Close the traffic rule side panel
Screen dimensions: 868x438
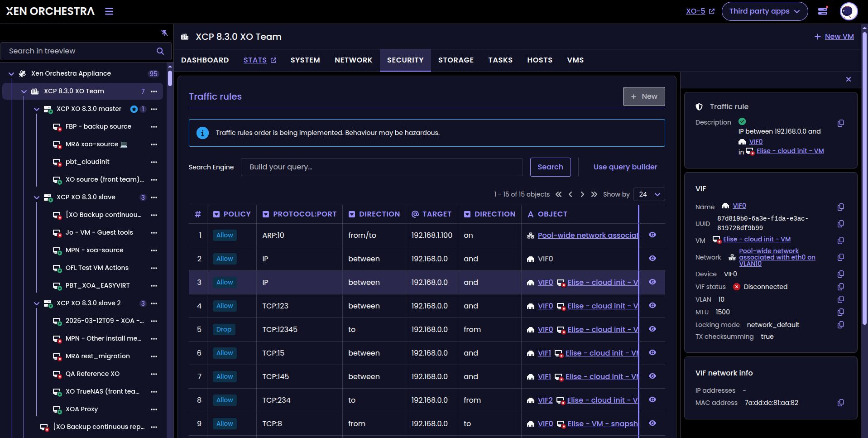[848, 79]
